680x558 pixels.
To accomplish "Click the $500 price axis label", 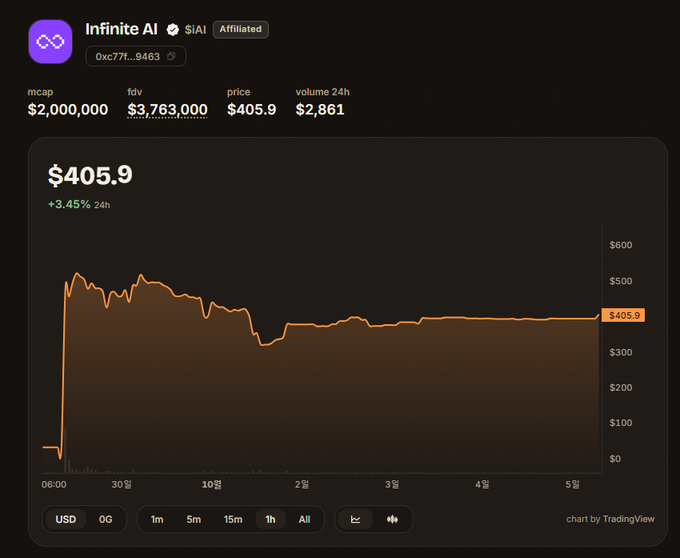I will point(621,281).
